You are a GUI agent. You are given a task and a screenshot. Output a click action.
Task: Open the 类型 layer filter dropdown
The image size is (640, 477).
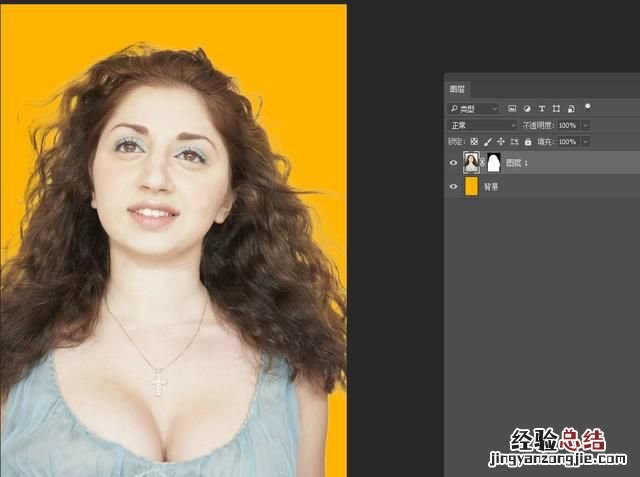tap(473, 109)
